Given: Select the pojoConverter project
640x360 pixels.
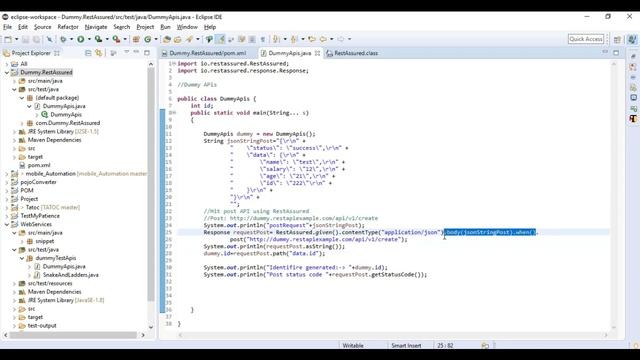Looking at the screenshot, I should tap(38, 182).
